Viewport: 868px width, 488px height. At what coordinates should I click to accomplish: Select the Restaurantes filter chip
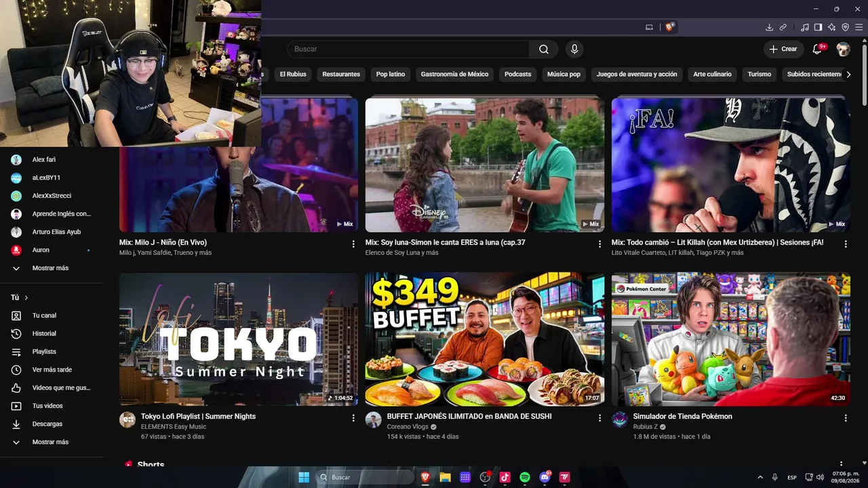coord(341,75)
